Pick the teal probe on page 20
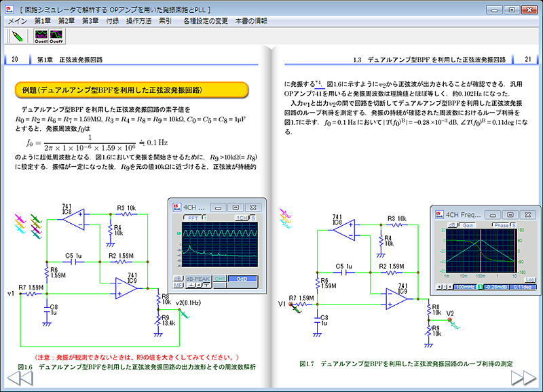This screenshot has height=392, width=543. (36, 235)
